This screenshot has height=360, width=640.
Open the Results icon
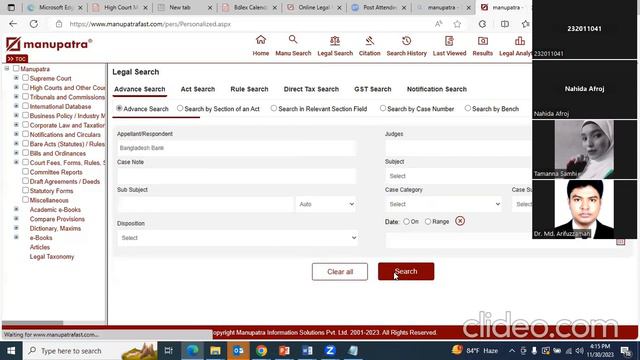click(482, 40)
